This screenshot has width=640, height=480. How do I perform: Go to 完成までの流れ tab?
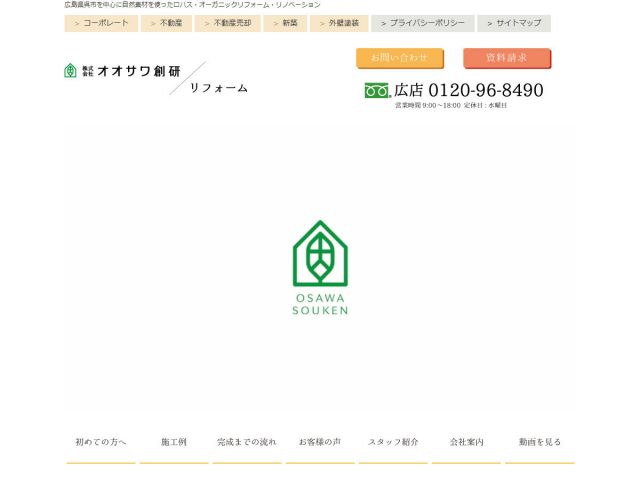pos(247,442)
